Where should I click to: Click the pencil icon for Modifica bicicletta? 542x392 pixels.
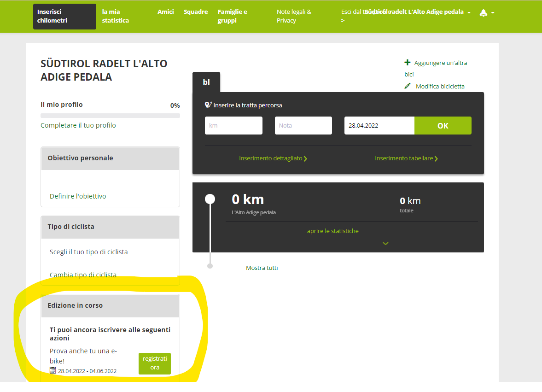pos(408,86)
